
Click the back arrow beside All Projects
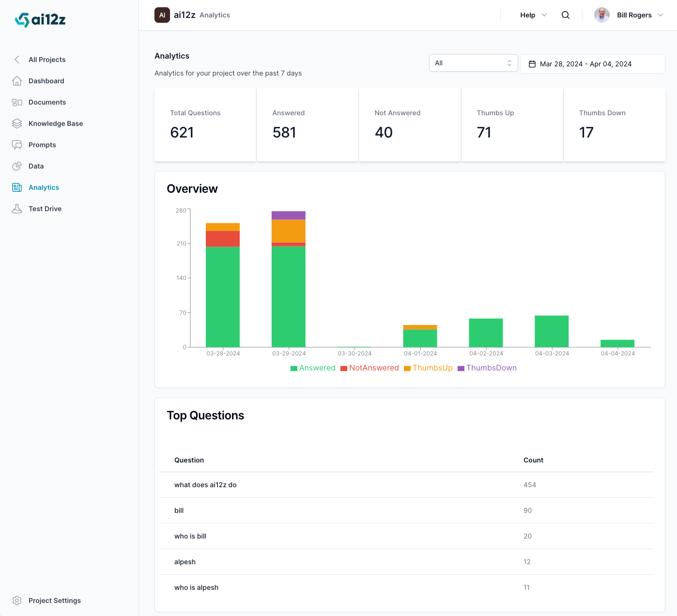(x=17, y=60)
